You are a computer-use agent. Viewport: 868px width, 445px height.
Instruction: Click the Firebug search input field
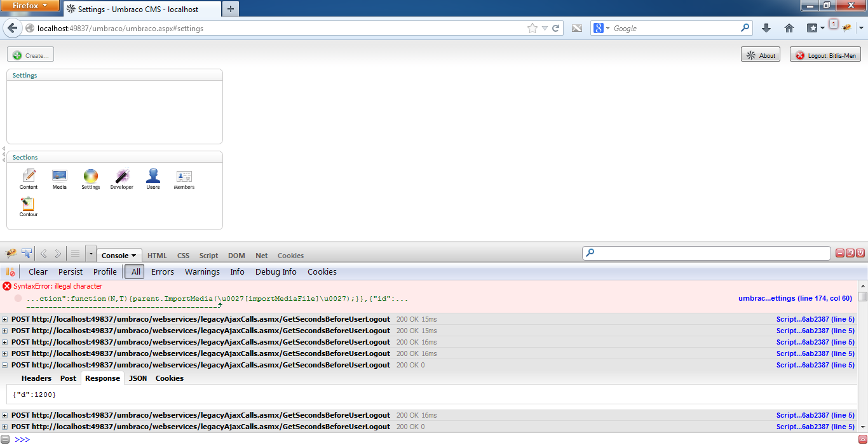[x=707, y=253]
